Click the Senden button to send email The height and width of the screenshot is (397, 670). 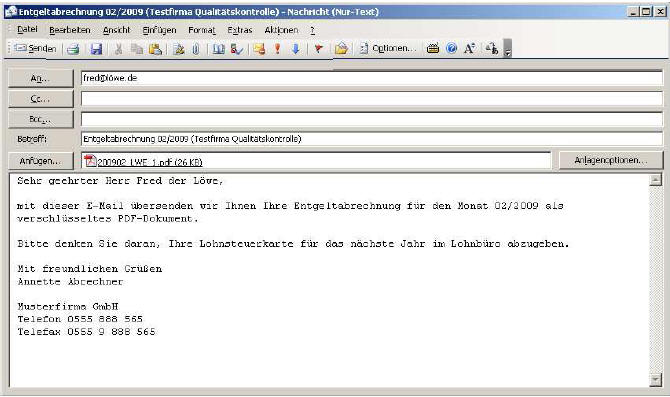(35, 48)
